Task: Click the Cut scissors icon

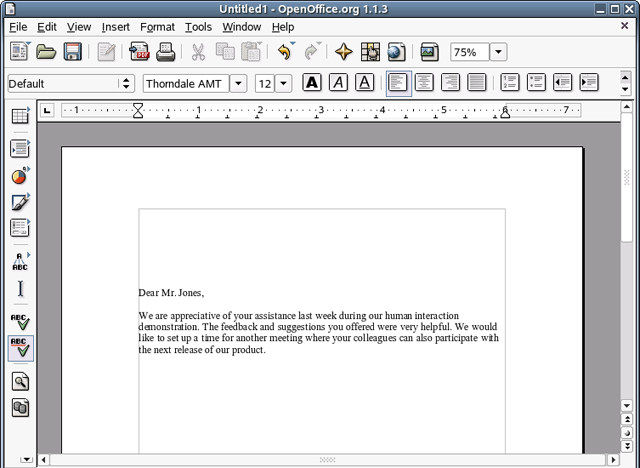Action: coord(198,52)
